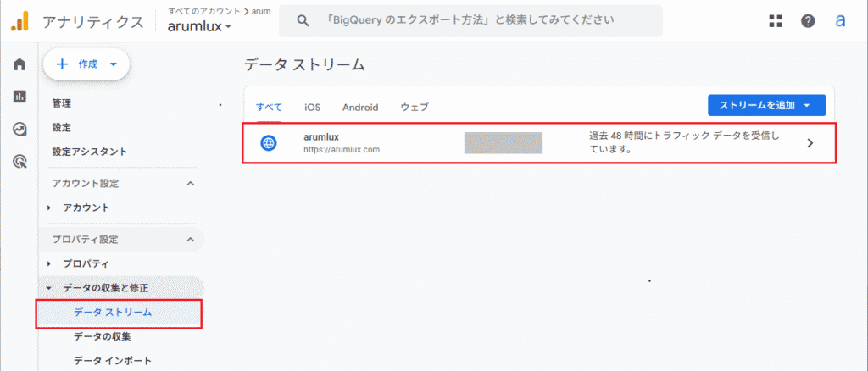Image resolution: width=868 pixels, height=371 pixels.
Task: Open the Home icon in left rail
Action: pos(20,64)
